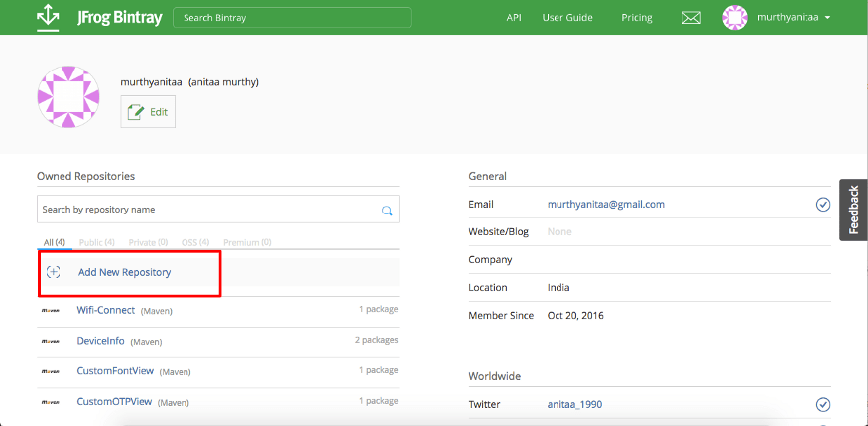The height and width of the screenshot is (426, 868).
Task: Open the mail envelope icon in header
Action: pyautogui.click(x=690, y=18)
